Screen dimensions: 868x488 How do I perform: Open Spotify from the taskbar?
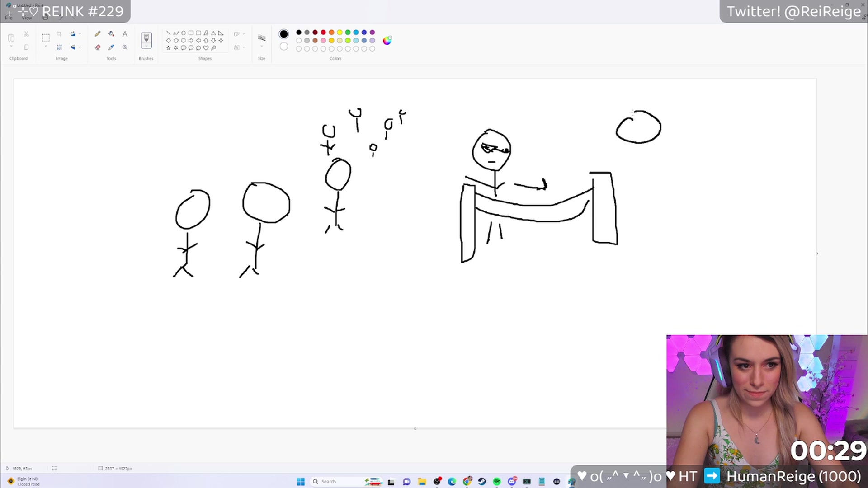(497, 482)
